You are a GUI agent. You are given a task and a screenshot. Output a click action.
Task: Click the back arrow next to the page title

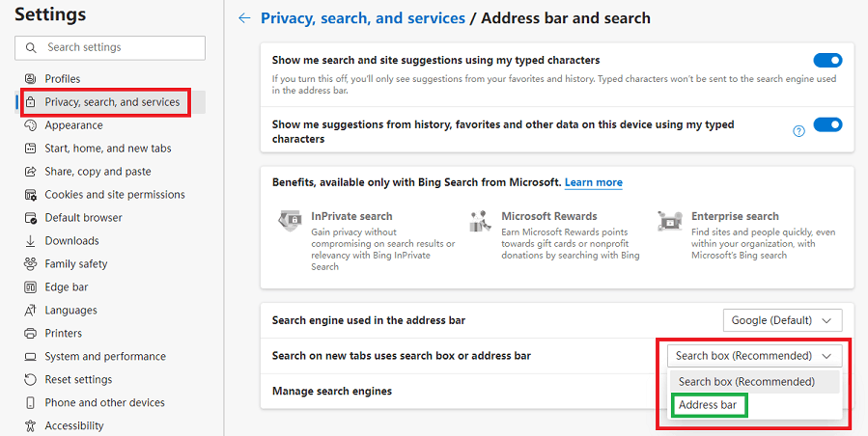[x=244, y=18]
